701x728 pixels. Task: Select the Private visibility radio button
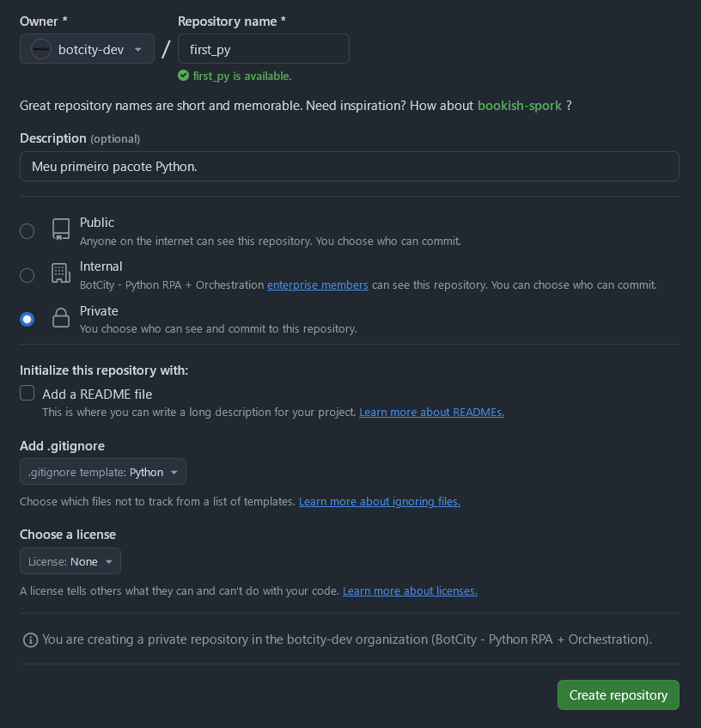pos(27,319)
